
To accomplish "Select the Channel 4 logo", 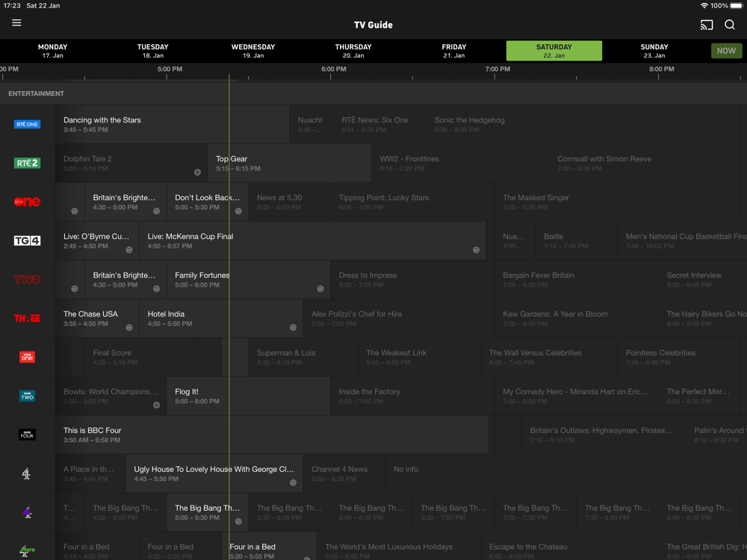I will tap(27, 473).
